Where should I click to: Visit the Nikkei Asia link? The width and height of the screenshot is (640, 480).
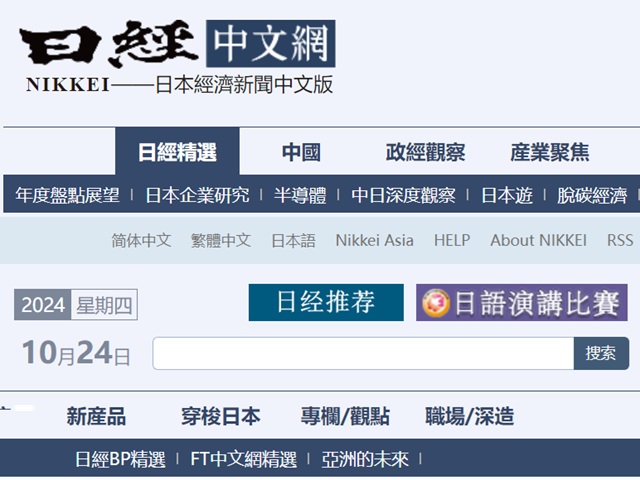(x=374, y=240)
